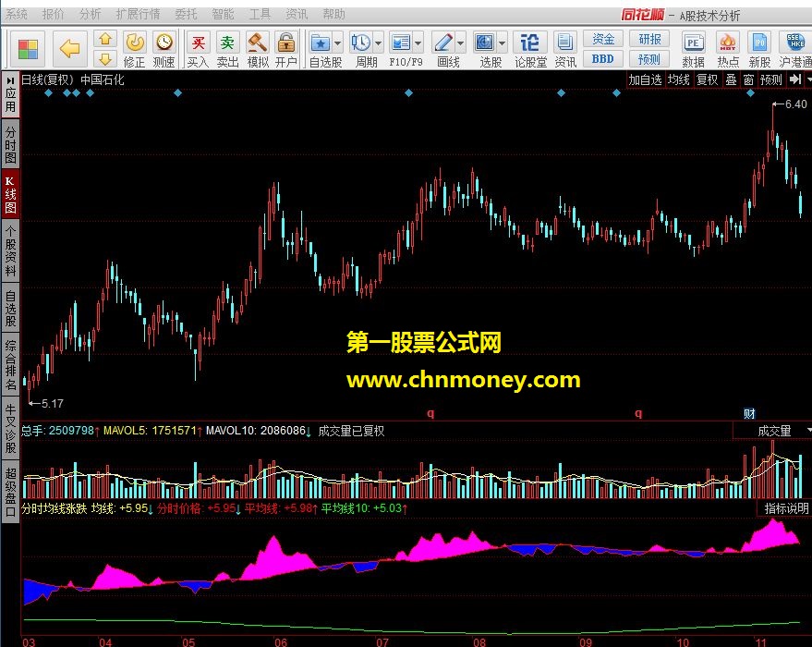
Task: Expand the 画线 drawing tools dropdown arrow
Action: click(460, 43)
